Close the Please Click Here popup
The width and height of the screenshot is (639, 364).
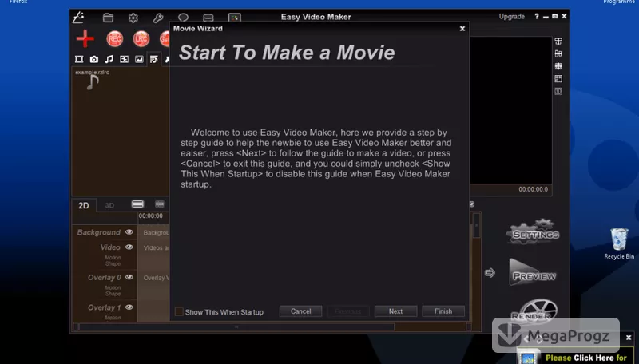point(629,338)
